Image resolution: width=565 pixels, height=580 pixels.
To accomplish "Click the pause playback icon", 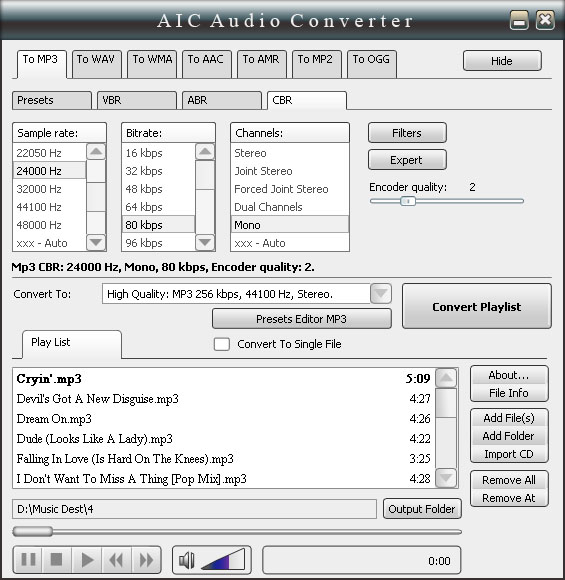I will pyautogui.click(x=28, y=559).
